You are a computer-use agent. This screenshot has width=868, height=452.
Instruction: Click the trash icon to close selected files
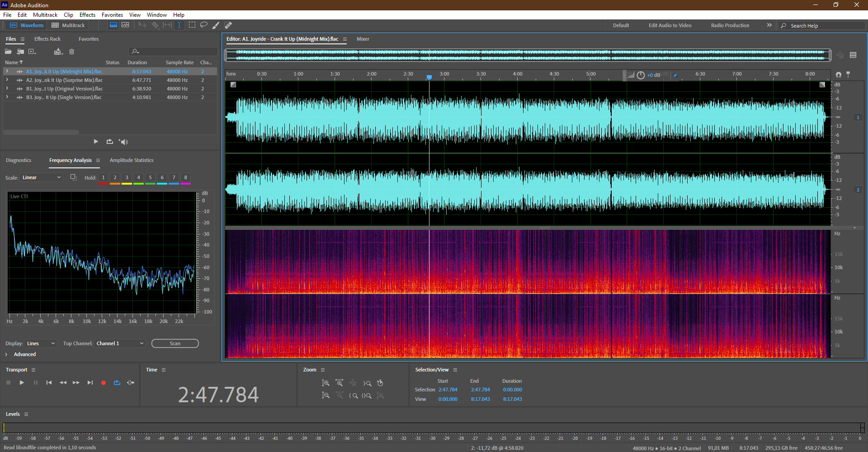(x=71, y=52)
